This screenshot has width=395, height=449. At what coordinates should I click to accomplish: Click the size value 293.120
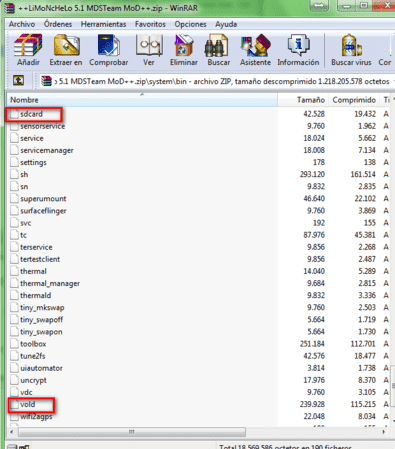pos(312,175)
